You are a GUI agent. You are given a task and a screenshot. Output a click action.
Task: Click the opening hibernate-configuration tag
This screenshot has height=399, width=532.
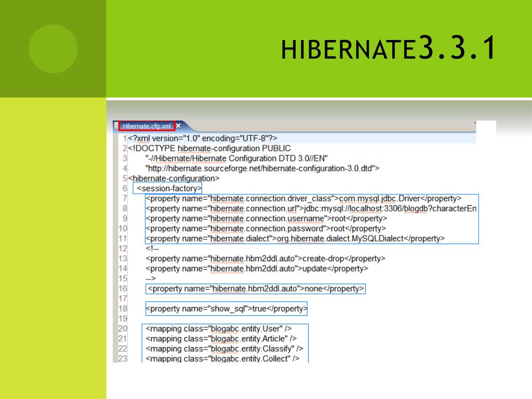coord(174,179)
